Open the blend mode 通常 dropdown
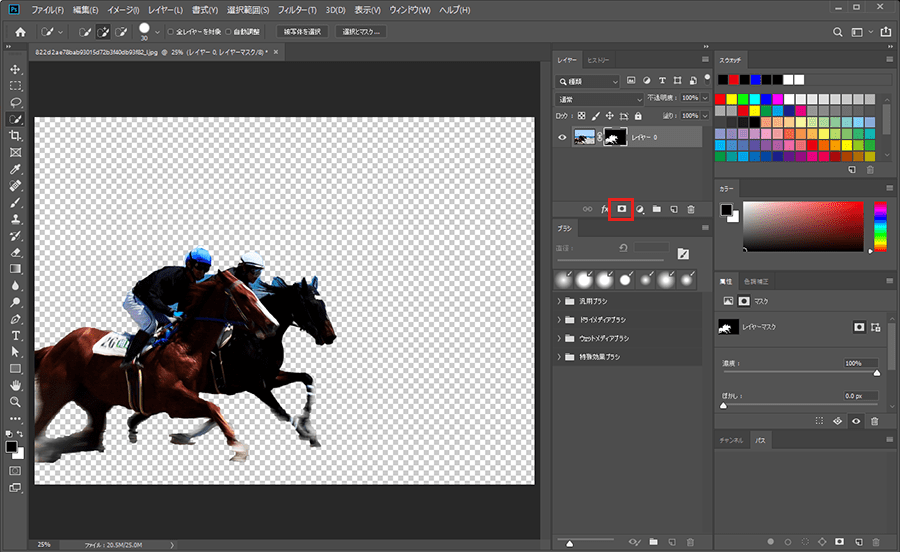This screenshot has height=552, width=900. coord(600,99)
